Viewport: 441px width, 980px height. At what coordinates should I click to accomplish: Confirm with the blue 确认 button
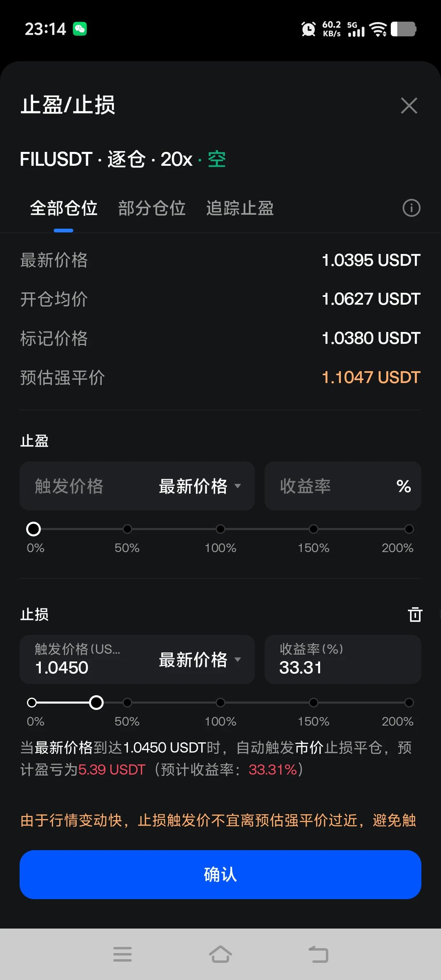220,875
